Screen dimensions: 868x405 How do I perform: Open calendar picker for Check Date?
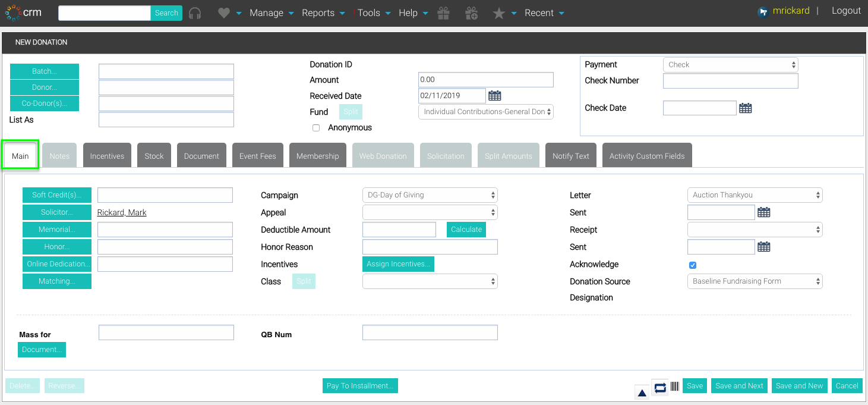click(x=746, y=108)
